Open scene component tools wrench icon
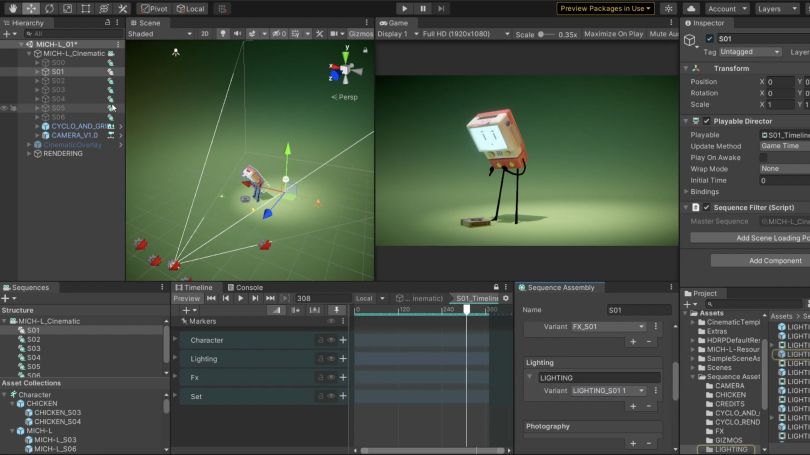This screenshot has height=455, width=810. 319,34
